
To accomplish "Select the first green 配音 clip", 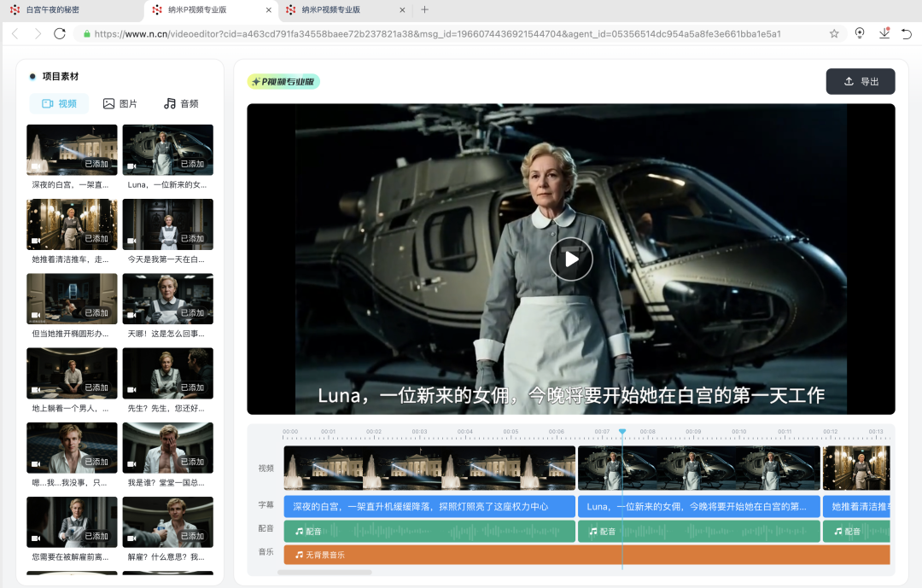I will pyautogui.click(x=429, y=531).
